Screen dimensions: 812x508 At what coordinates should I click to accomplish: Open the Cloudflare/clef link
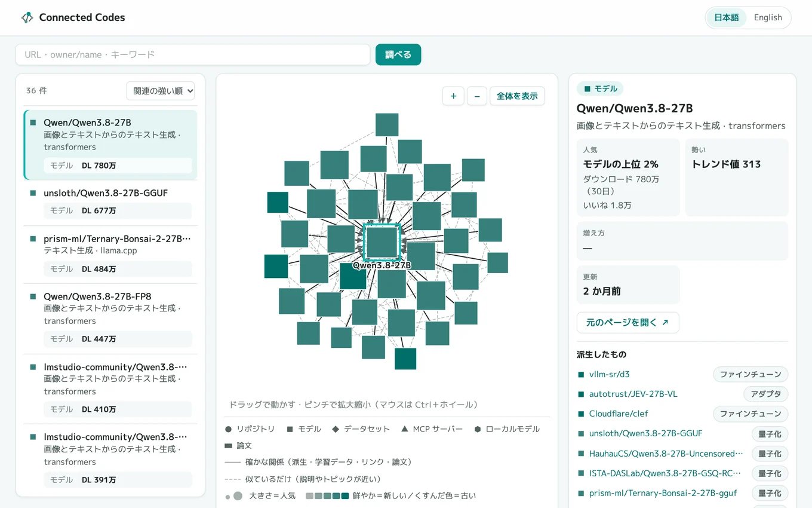[x=619, y=414]
